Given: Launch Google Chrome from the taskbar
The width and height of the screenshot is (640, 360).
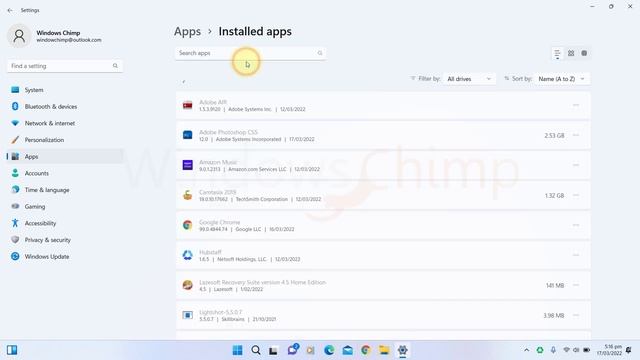Looking at the screenshot, I should coord(366,350).
